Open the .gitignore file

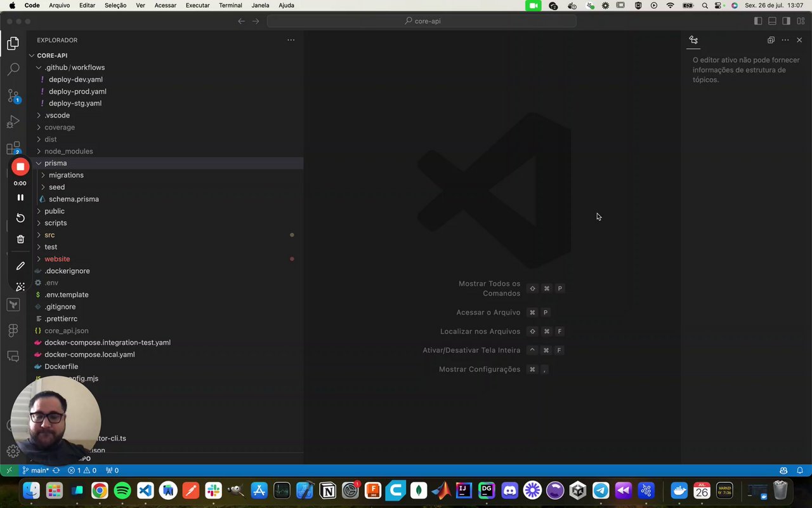click(x=165, y=307)
